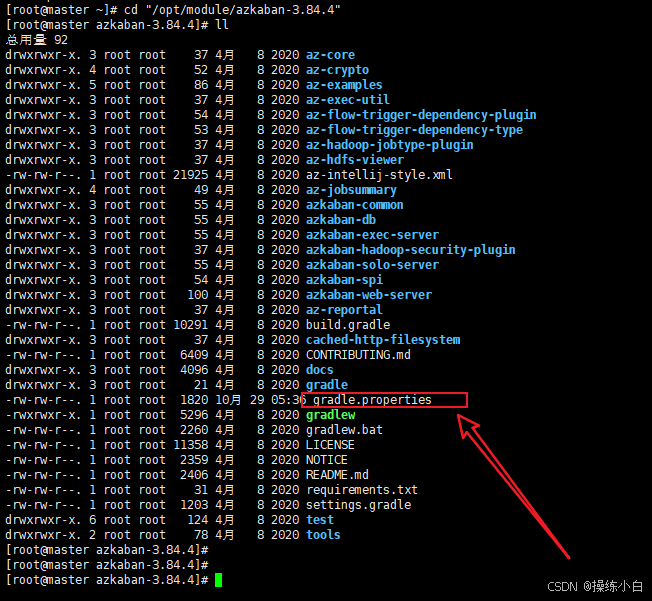Select the azkaban-spi folder name
The height and width of the screenshot is (601, 652).
(344, 279)
